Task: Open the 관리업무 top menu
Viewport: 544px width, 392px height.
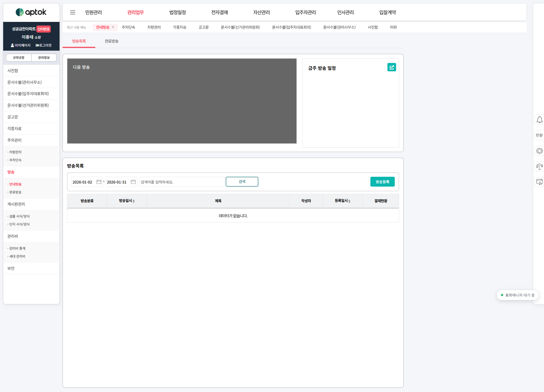Action: (x=136, y=12)
